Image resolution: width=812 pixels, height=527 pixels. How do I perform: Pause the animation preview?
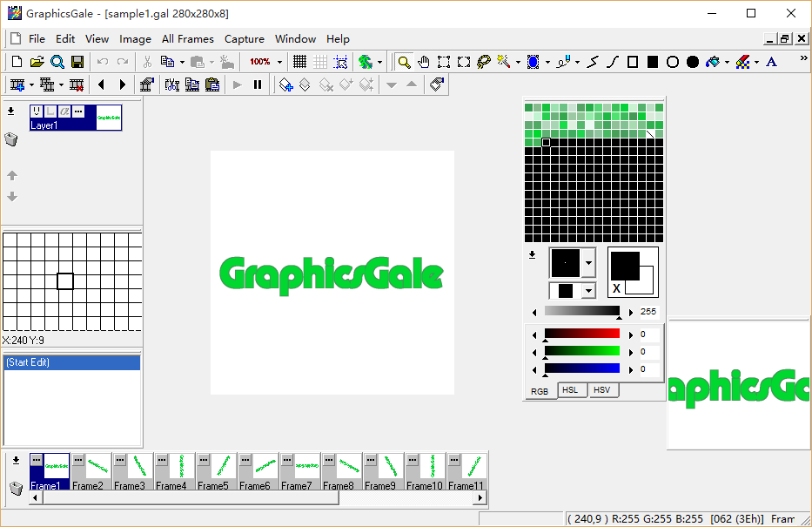click(258, 84)
